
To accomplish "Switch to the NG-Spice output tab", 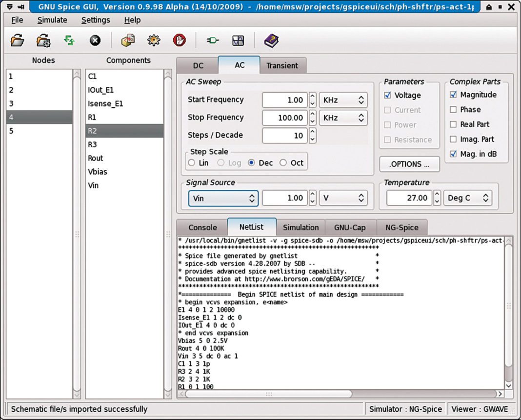I will click(402, 227).
